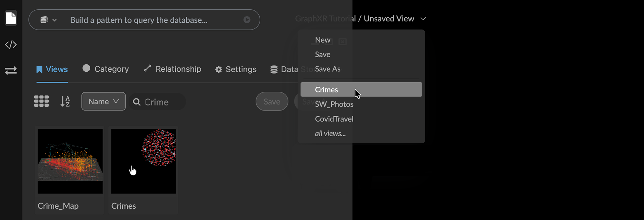The height and width of the screenshot is (220, 644).
Task: Click the project file icon in the left sidebar
Action: coord(11,18)
